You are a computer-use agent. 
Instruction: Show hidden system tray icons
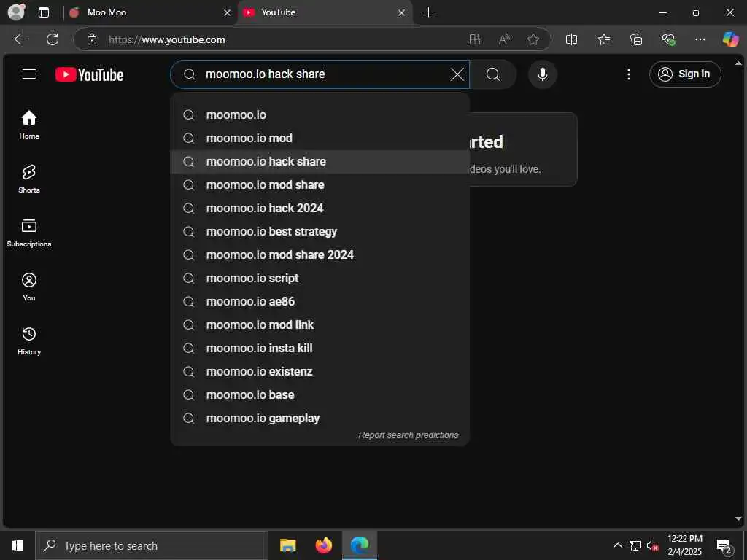617,545
